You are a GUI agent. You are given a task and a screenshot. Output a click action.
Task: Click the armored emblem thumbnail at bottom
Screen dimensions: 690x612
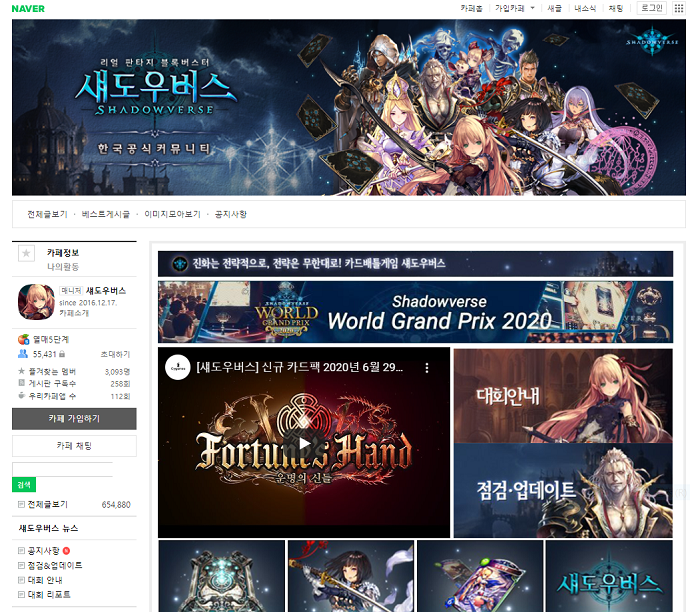pyautogui.click(x=221, y=576)
